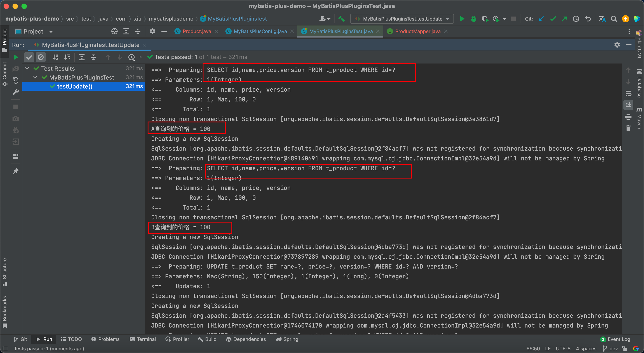Viewport: 644px width, 353px height.
Task: Start debugging with the bug icon
Action: pos(474,19)
